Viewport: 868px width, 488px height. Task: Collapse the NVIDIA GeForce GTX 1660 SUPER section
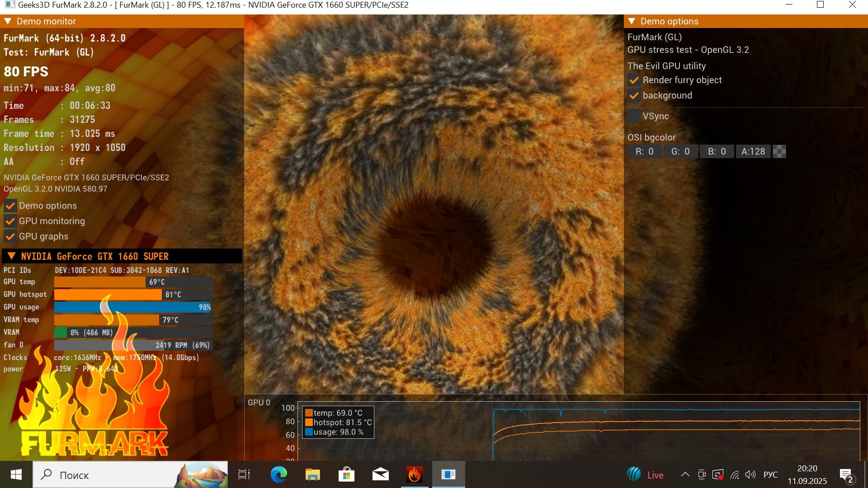click(x=12, y=256)
